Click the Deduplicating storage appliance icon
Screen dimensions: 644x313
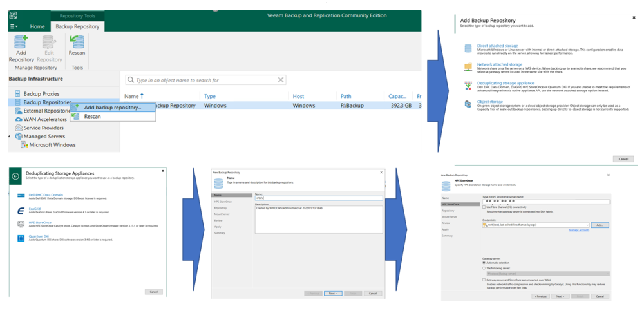(x=468, y=85)
